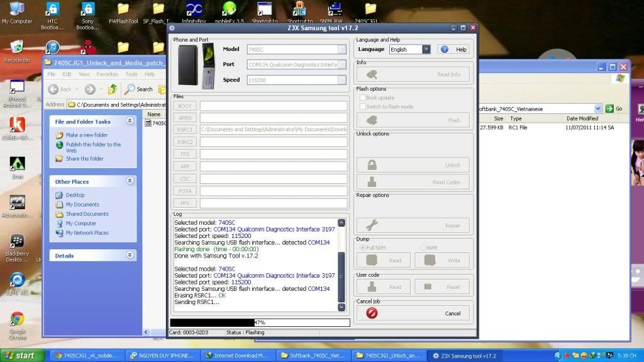
Task: Open Recycle Bin desktop icon
Action: (x=17, y=52)
